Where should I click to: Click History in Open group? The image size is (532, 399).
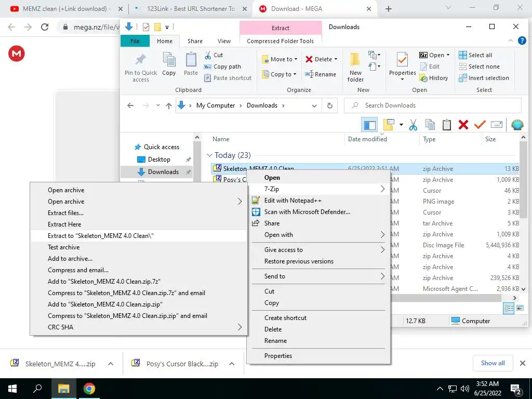(x=434, y=78)
